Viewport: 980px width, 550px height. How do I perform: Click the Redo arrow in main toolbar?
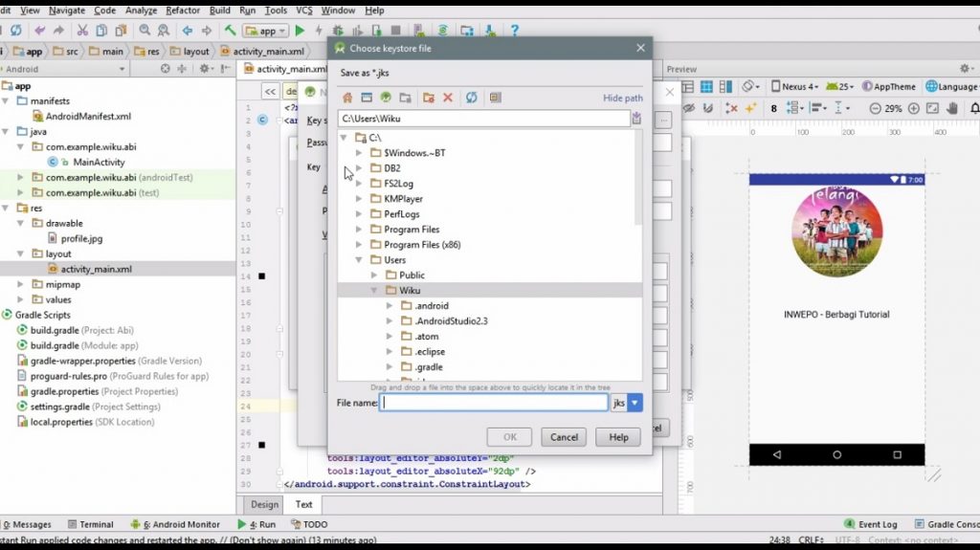click(58, 30)
